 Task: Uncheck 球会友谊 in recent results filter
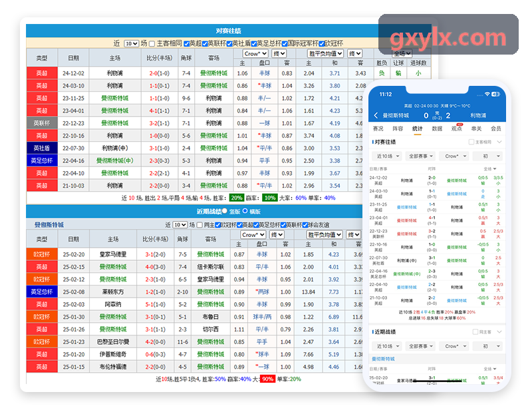click(305, 225)
